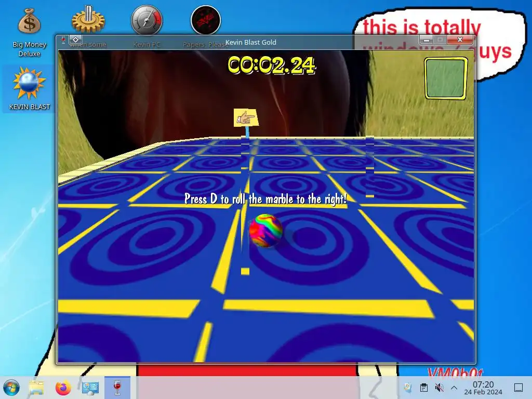Screen dimensions: 532x399
Task: Click the show desktop button
Action: 518,388
